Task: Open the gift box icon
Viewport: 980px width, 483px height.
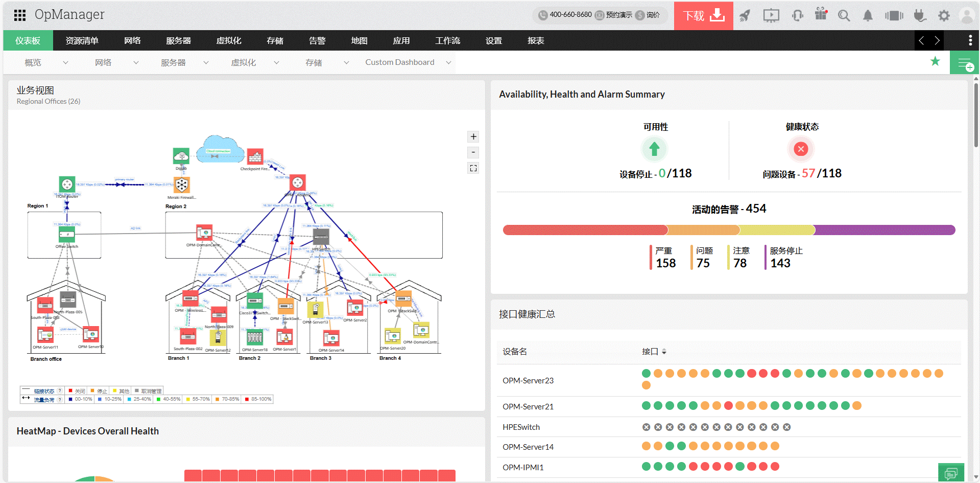Action: 821,14
